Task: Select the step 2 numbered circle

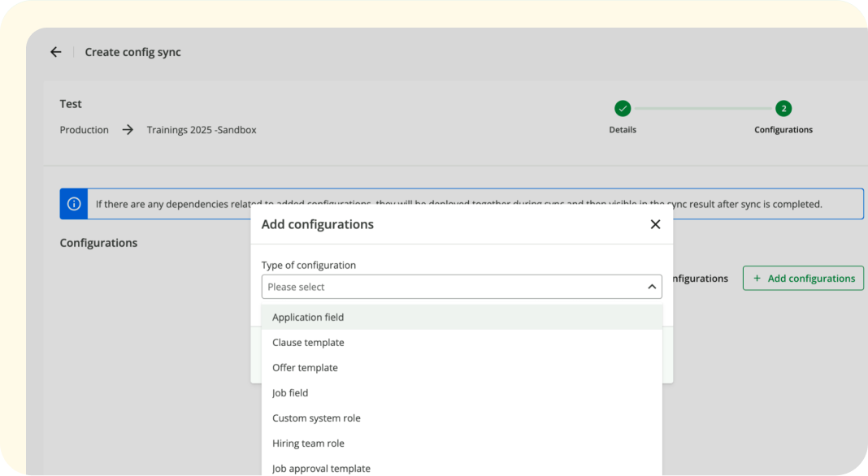Action: (783, 108)
